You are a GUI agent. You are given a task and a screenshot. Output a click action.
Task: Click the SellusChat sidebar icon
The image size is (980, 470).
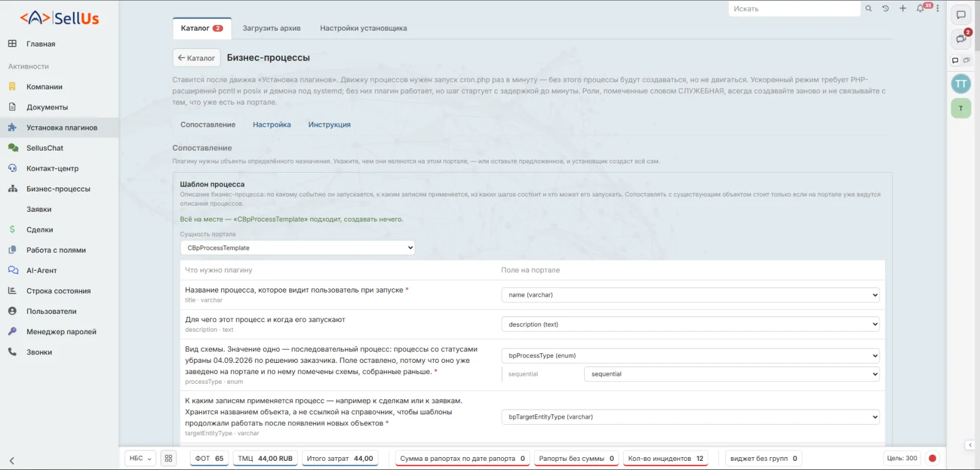(x=13, y=148)
